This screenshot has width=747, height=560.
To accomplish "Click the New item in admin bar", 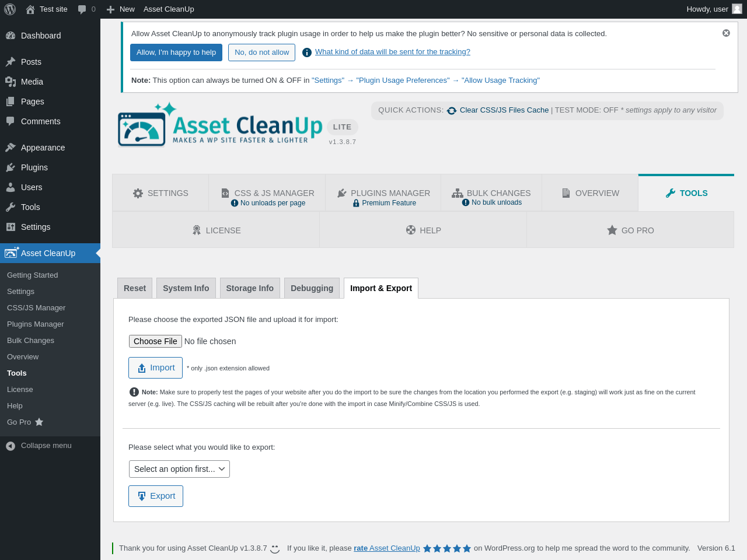I will [x=121, y=9].
